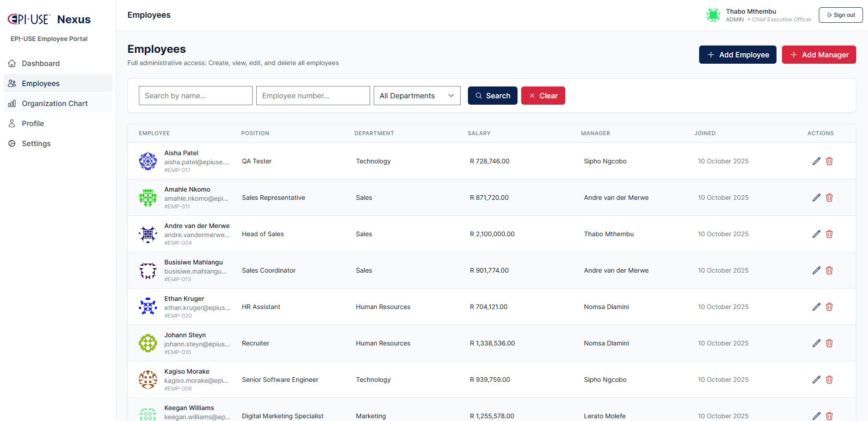This screenshot has height=421, width=868.
Task: Open Settings from the sidebar
Action: [36, 143]
